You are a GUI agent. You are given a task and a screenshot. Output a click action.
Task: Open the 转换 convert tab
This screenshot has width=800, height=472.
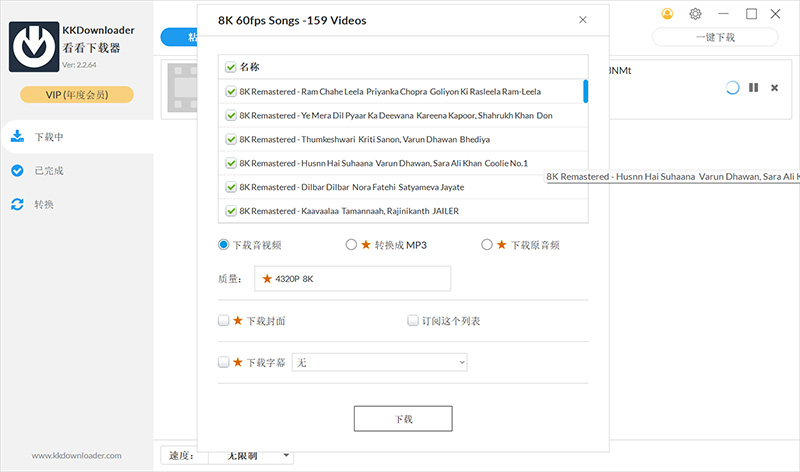pyautogui.click(x=45, y=204)
